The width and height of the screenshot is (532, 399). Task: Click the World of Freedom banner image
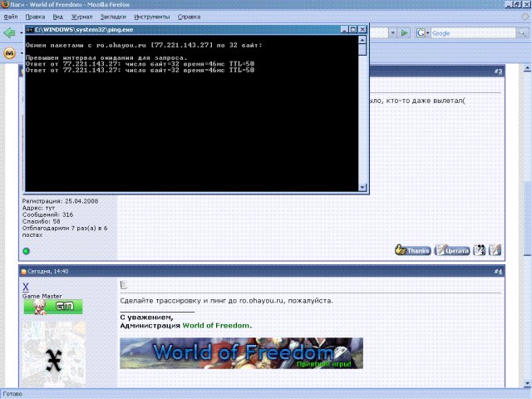241,353
